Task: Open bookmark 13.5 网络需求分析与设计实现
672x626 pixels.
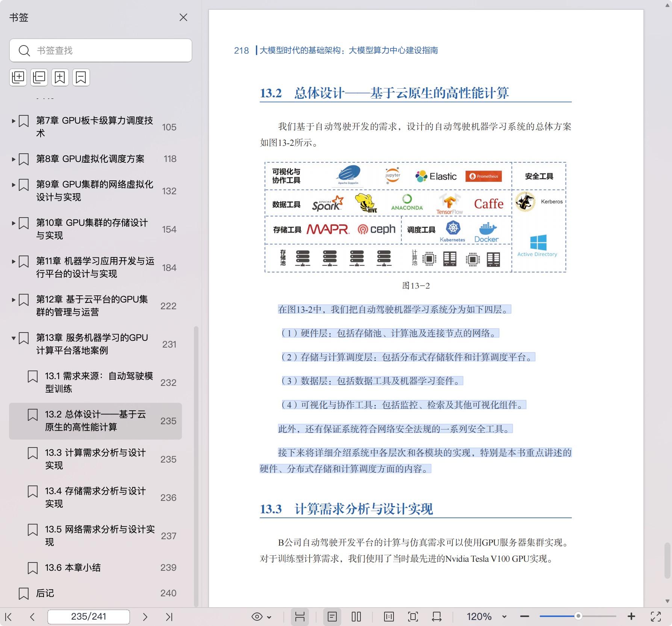Action: tap(100, 535)
